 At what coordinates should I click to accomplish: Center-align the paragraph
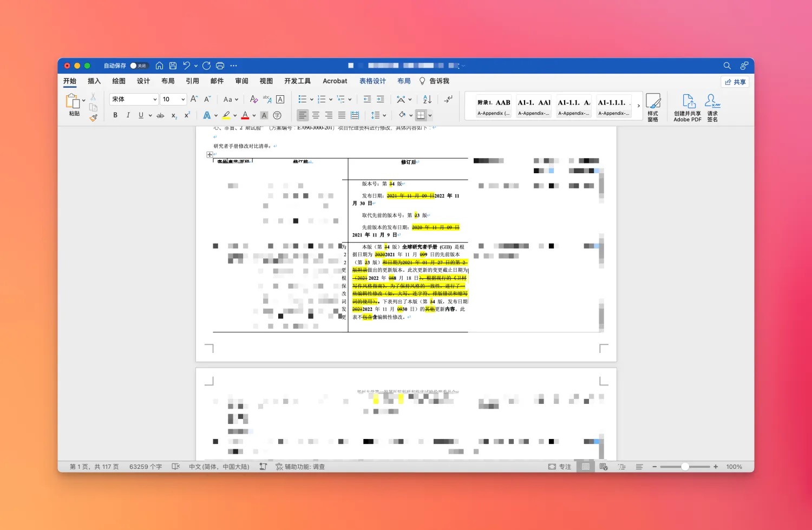pyautogui.click(x=316, y=115)
